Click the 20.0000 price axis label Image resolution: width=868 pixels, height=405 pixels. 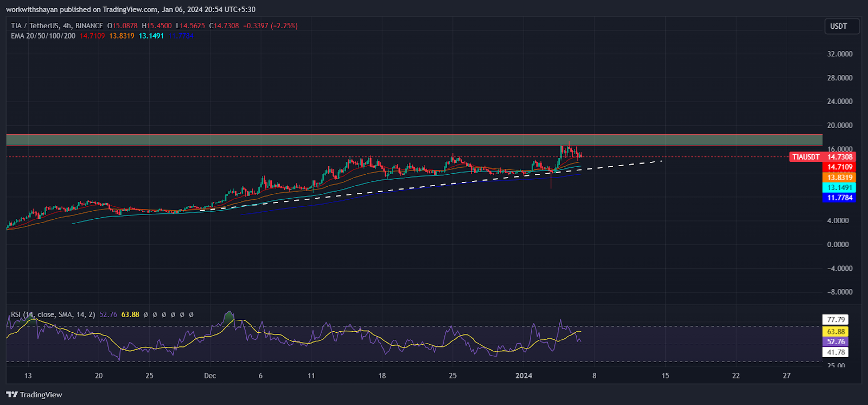click(x=839, y=125)
